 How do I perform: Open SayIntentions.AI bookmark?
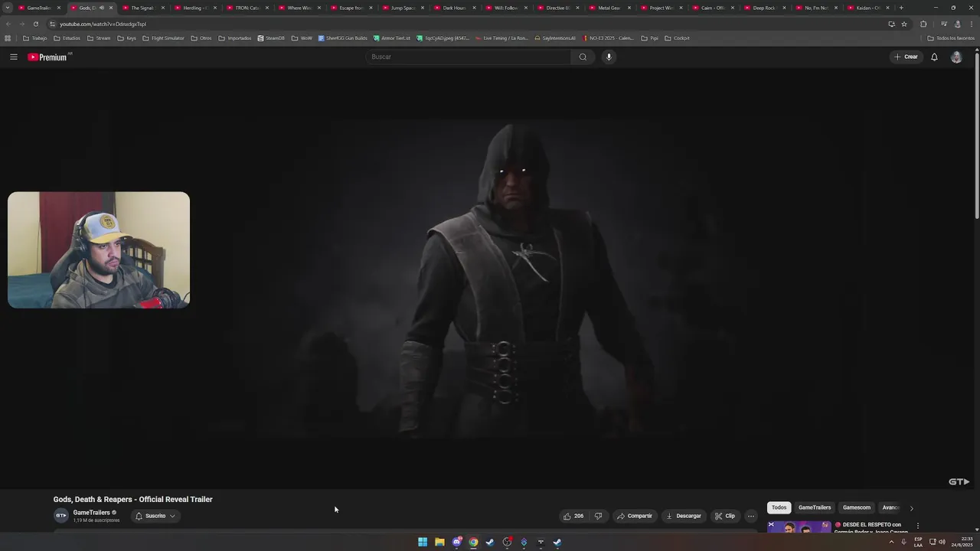tap(555, 37)
